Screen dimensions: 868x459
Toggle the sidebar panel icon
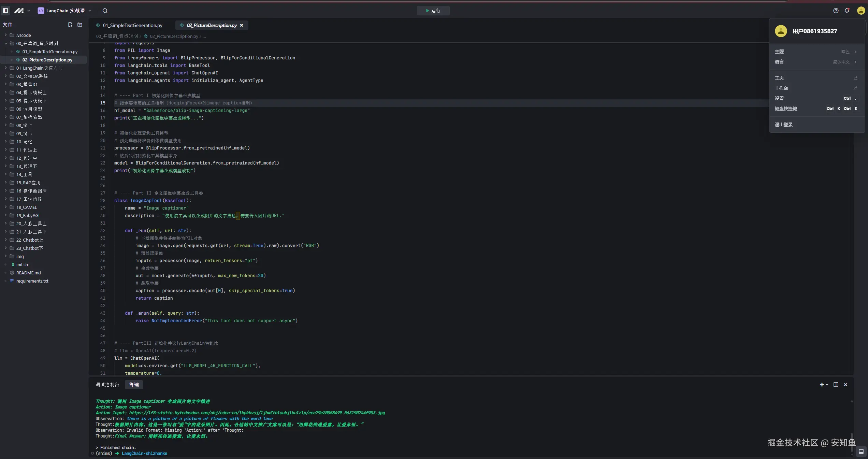pyautogui.click(x=5, y=11)
